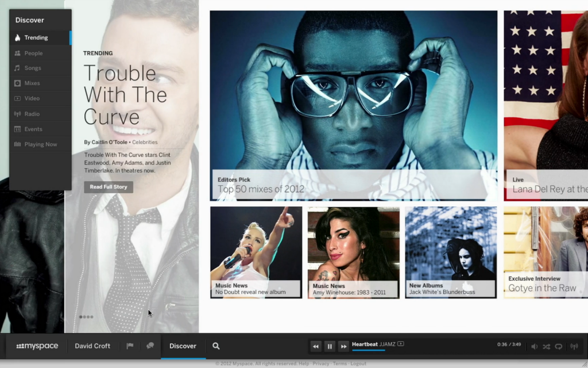Toggle radio mode icon in the player
588x368 pixels.
tap(574, 346)
